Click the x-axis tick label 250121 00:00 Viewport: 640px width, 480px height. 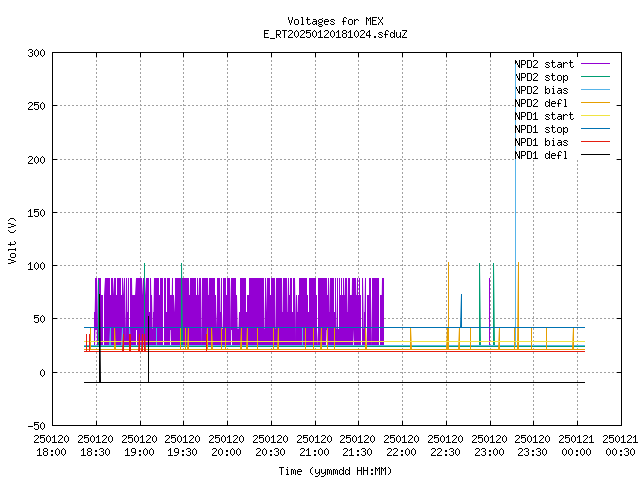click(x=577, y=446)
